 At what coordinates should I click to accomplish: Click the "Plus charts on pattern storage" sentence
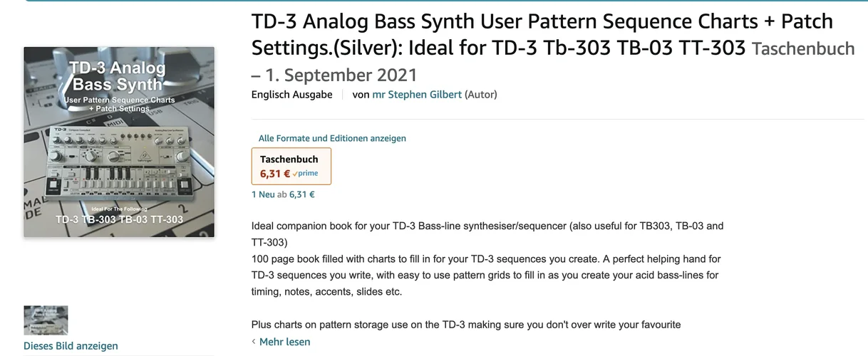point(466,325)
